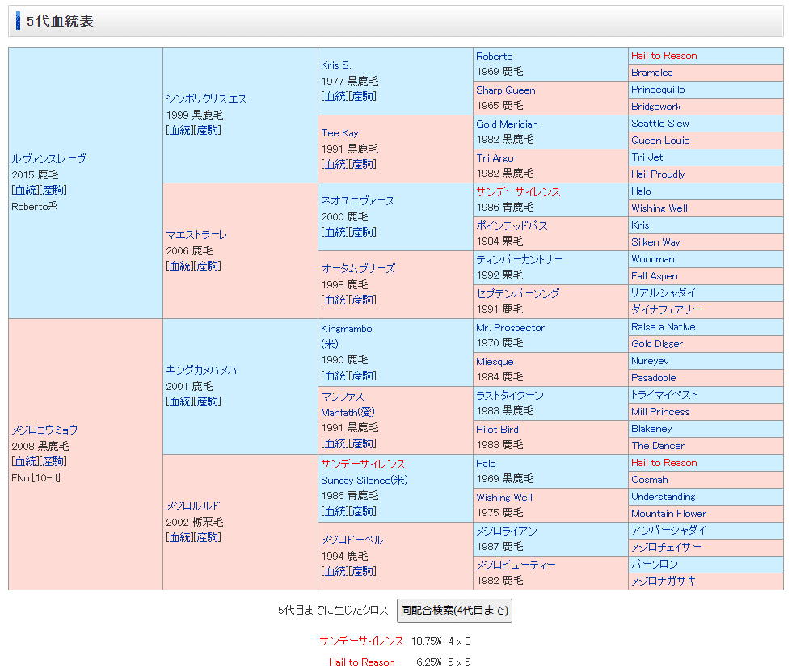Open Kris ancestor link
792x672 pixels.
pos(640,225)
